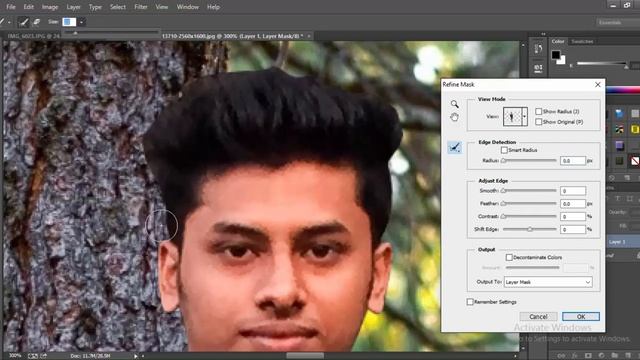Open the View mode thumbnail dropdown
Viewport: 640px width, 360px height.
(524, 116)
